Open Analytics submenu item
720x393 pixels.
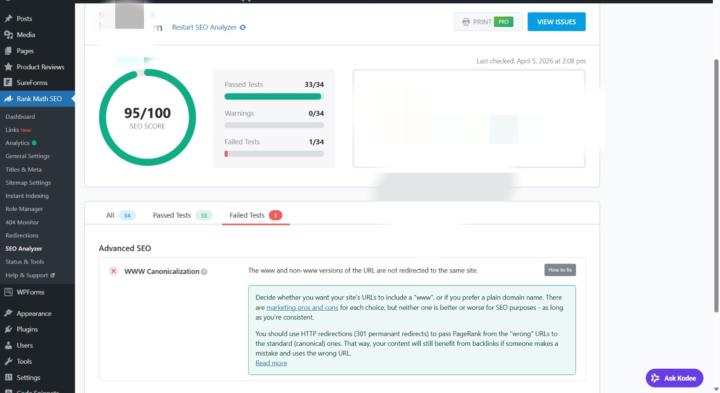[17, 143]
